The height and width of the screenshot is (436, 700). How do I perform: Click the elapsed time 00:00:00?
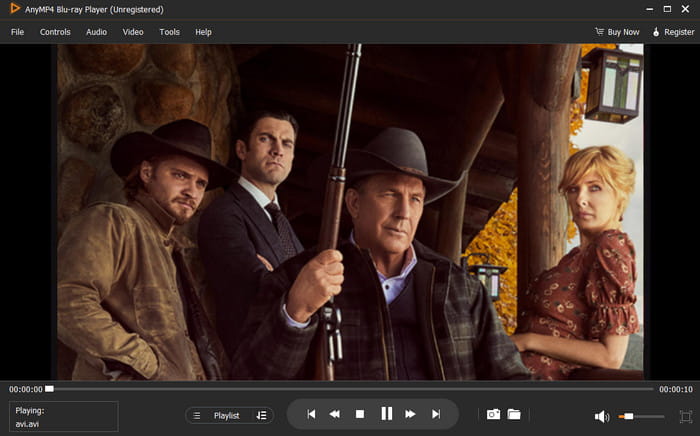[x=26, y=389]
